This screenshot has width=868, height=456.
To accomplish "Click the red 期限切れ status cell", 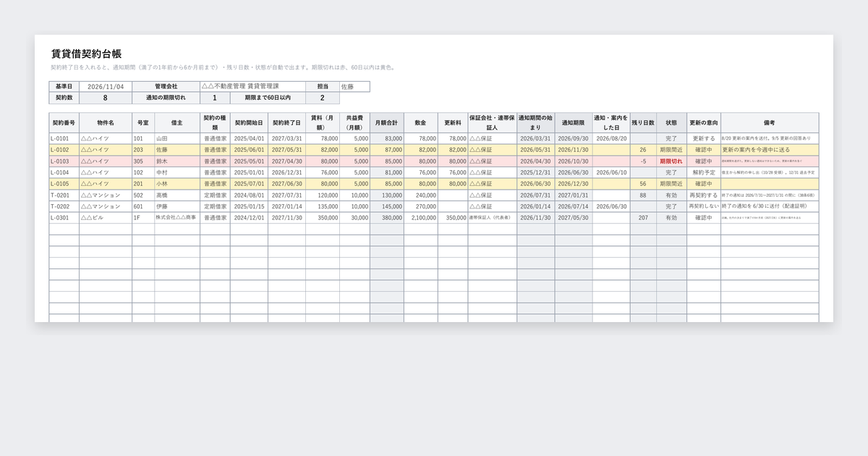I will (672, 161).
